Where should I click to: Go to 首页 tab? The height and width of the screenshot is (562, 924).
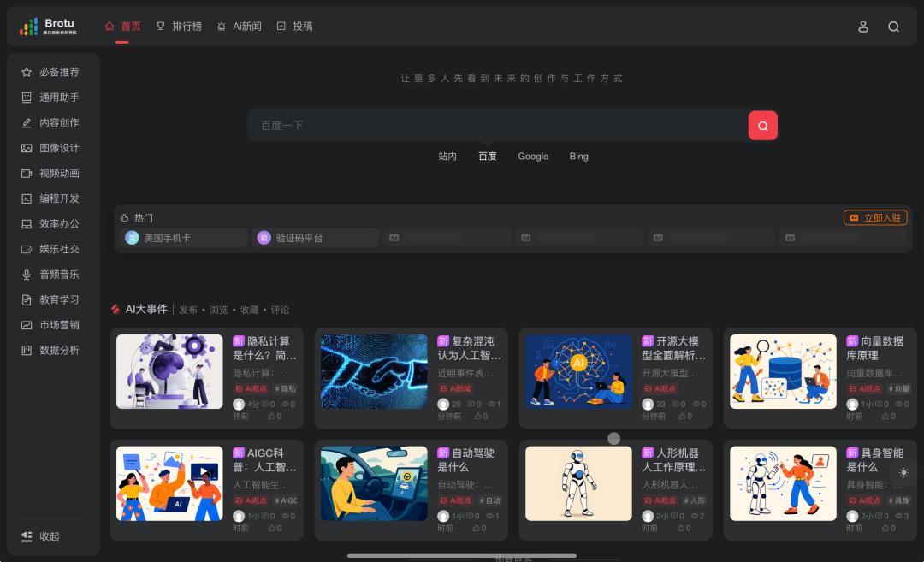pyautogui.click(x=122, y=27)
